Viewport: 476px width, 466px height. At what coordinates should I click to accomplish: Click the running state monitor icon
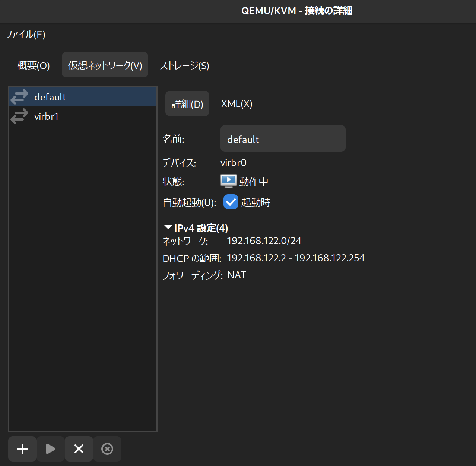[x=228, y=181]
